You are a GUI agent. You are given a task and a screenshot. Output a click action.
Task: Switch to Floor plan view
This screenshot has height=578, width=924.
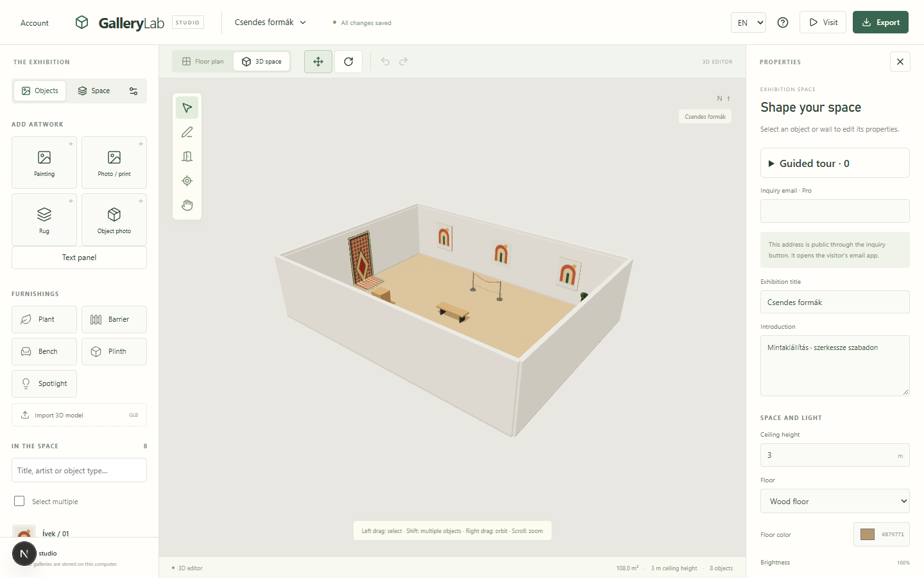coord(203,62)
